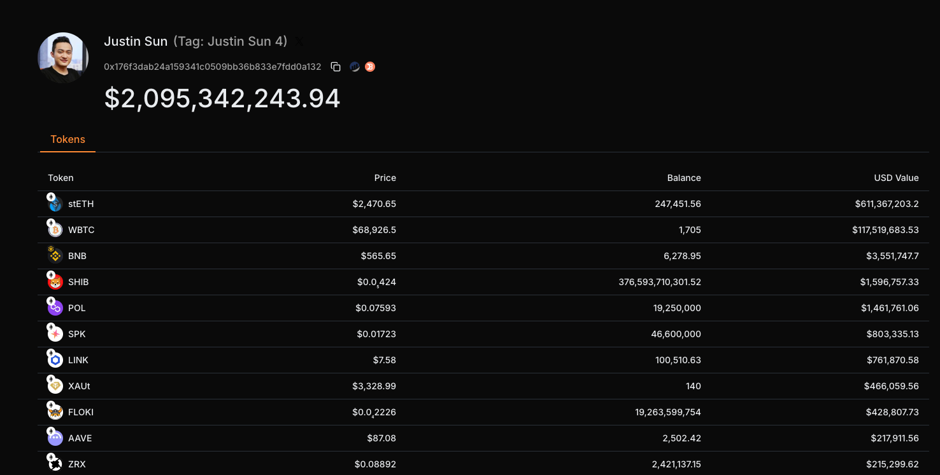Click the LINK token icon
940x475 pixels.
point(55,360)
